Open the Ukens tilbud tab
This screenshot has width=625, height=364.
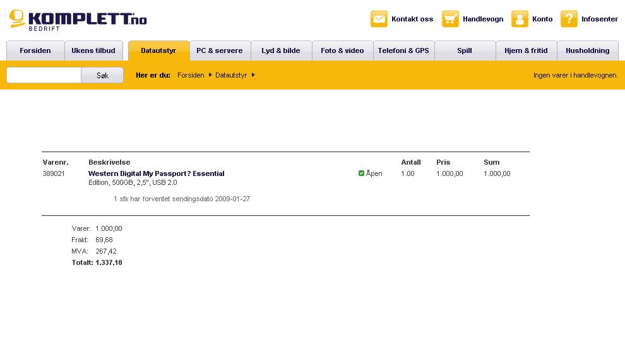tap(93, 50)
